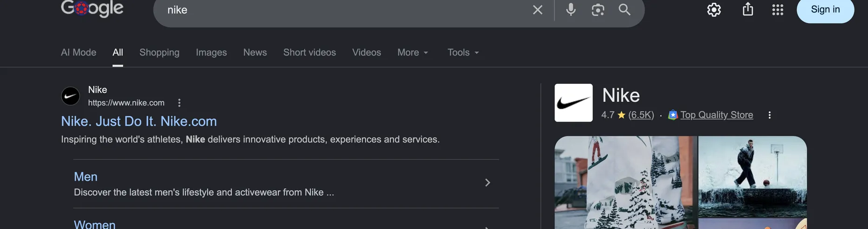868x229 pixels.
Task: Open the Men sitelink
Action: [85, 177]
